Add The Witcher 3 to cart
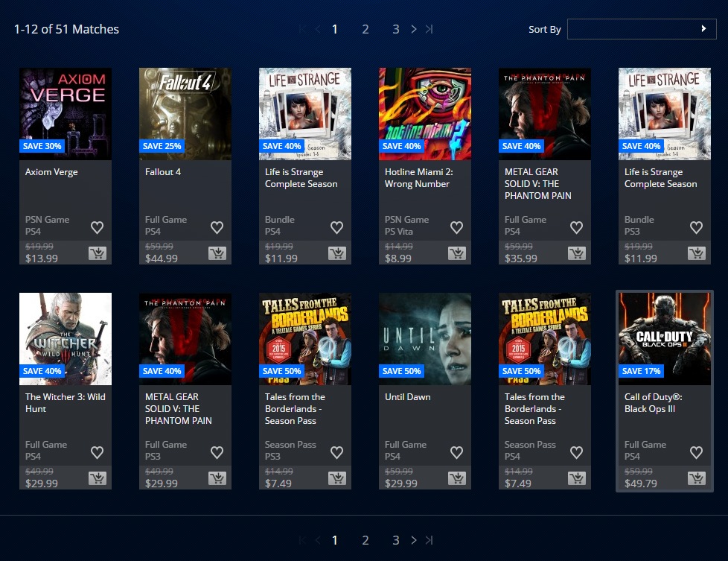The height and width of the screenshot is (561, 728). coord(97,478)
